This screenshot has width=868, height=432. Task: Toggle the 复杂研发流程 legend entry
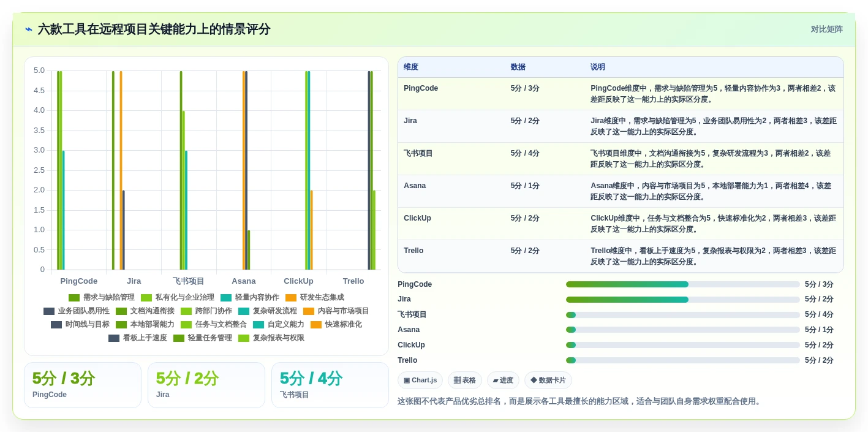(x=268, y=311)
